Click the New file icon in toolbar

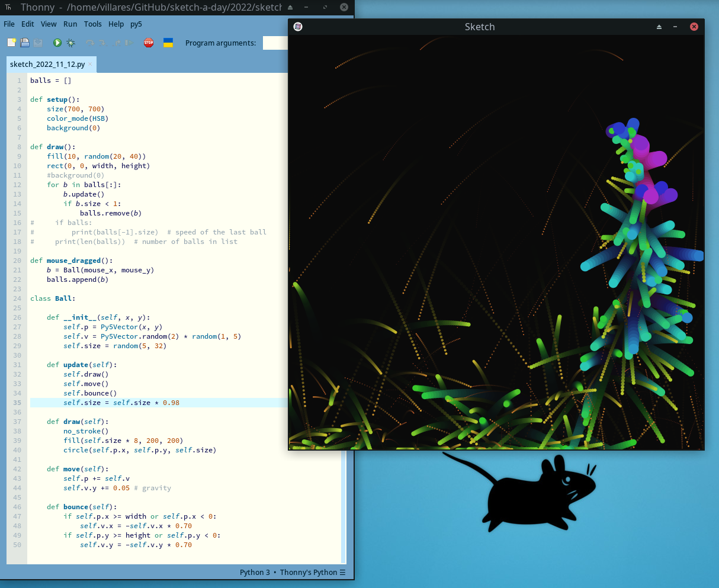[x=11, y=43]
